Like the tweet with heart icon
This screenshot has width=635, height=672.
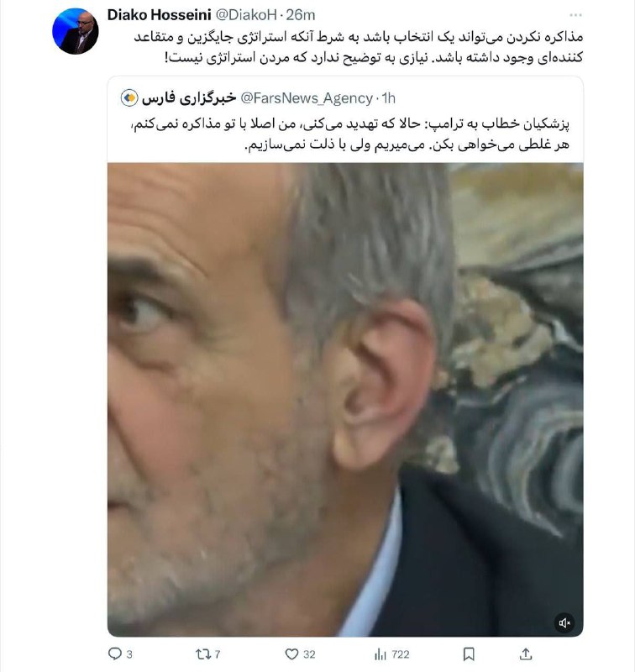(291, 654)
